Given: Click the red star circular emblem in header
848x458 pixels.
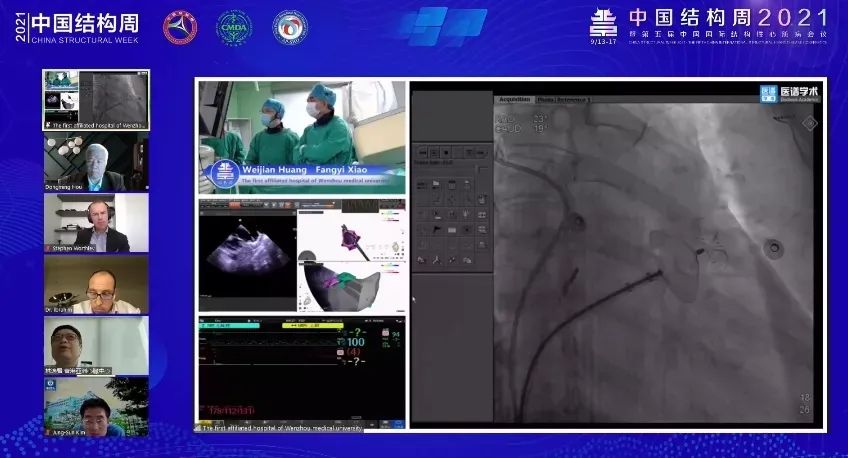Looking at the screenshot, I should click(x=180, y=26).
